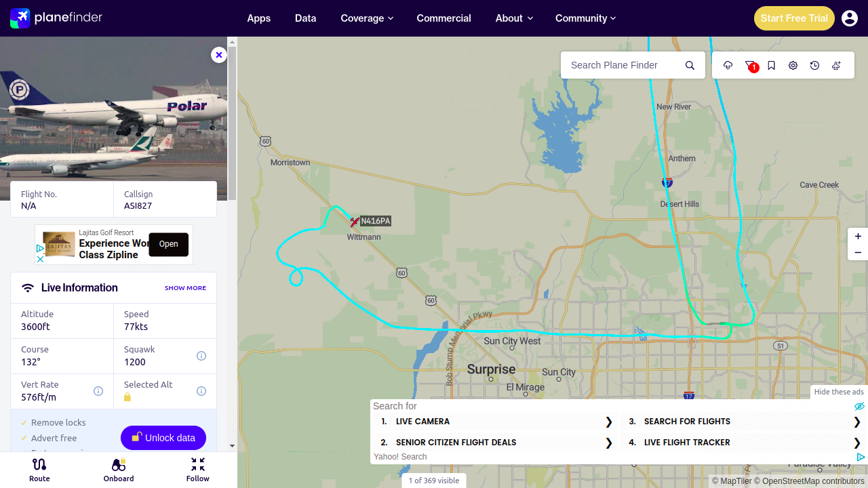Click the Flight No. value N/A
Viewport: 868px width, 488px height.
point(28,205)
